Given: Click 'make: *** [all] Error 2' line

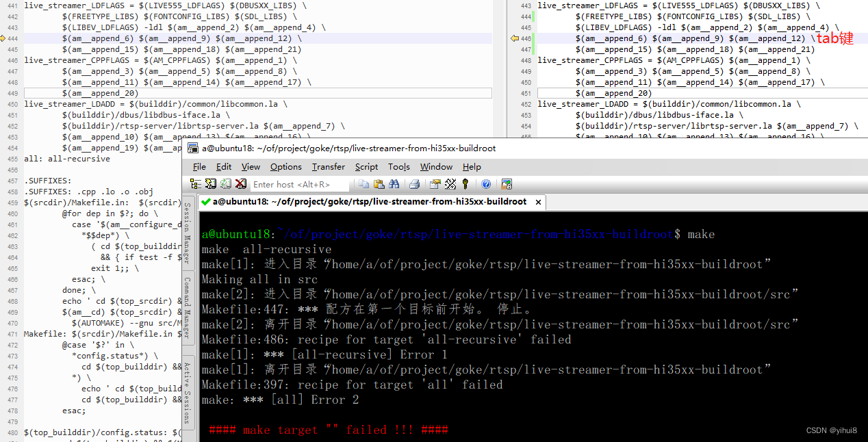Looking at the screenshot, I should (x=280, y=400).
